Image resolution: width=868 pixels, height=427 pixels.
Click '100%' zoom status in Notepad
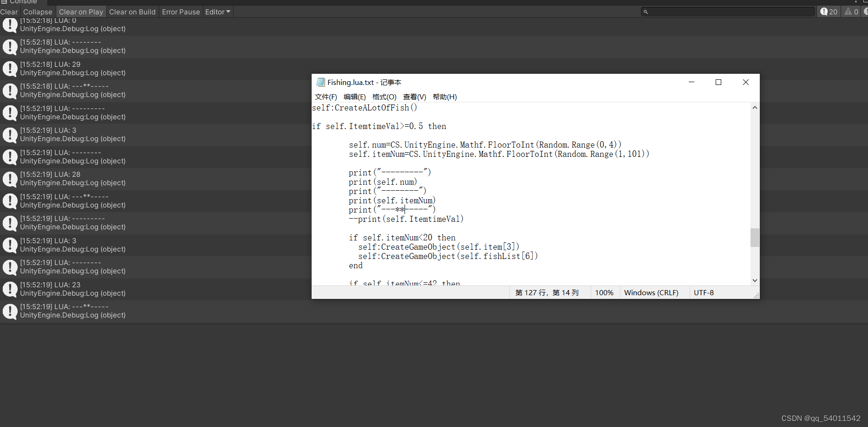(604, 293)
